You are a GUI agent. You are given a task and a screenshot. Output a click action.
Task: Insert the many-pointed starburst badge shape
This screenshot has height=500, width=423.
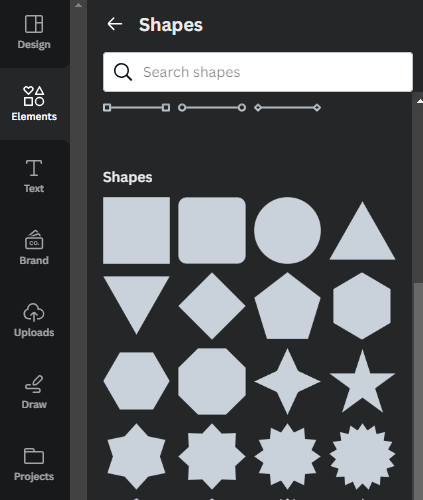362,456
